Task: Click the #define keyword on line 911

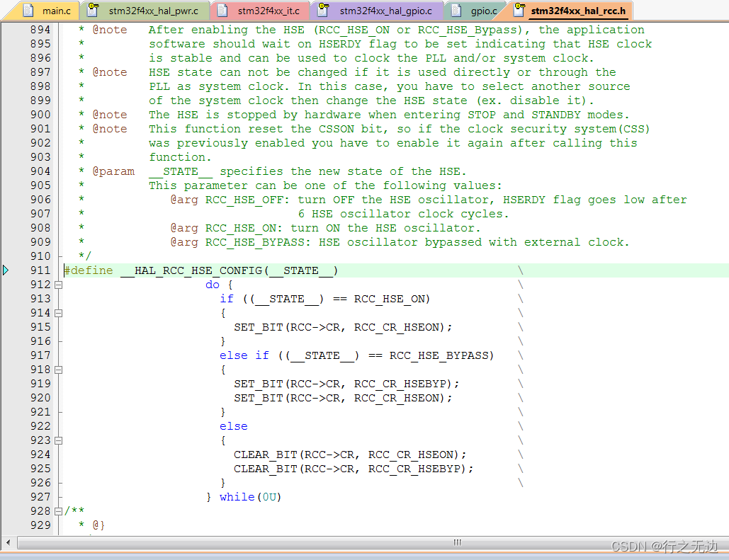Action: click(x=89, y=270)
